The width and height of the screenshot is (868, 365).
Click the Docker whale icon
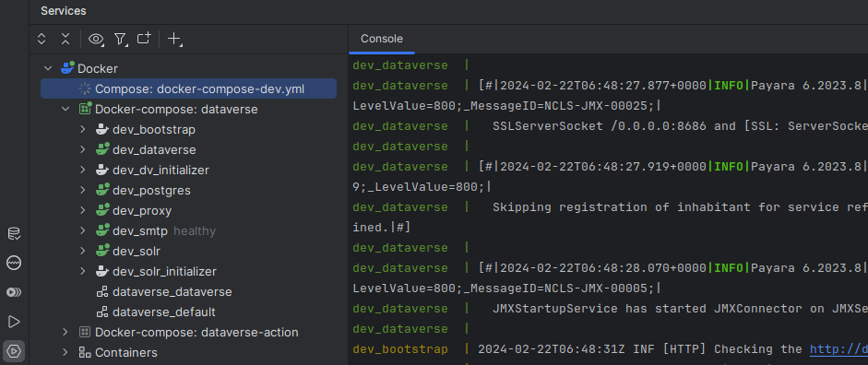tap(67, 68)
